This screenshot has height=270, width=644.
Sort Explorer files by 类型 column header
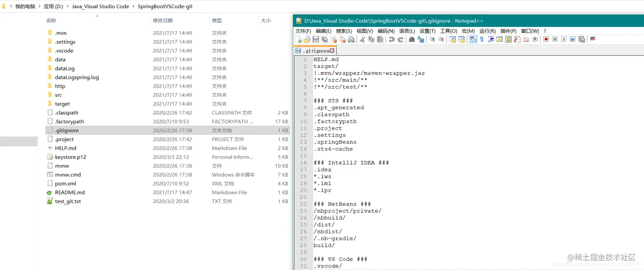(x=217, y=20)
